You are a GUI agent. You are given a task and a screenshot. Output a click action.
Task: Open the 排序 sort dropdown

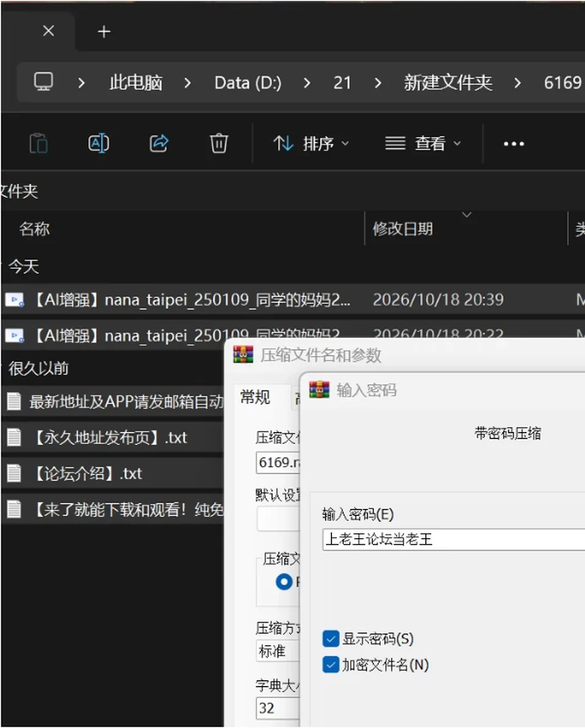pyautogui.click(x=311, y=143)
